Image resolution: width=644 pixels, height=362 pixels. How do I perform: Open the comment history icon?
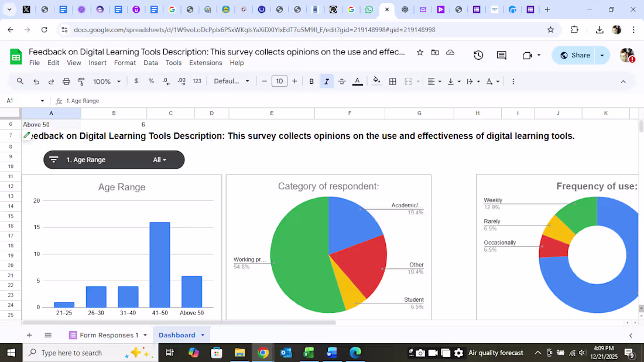tap(501, 54)
